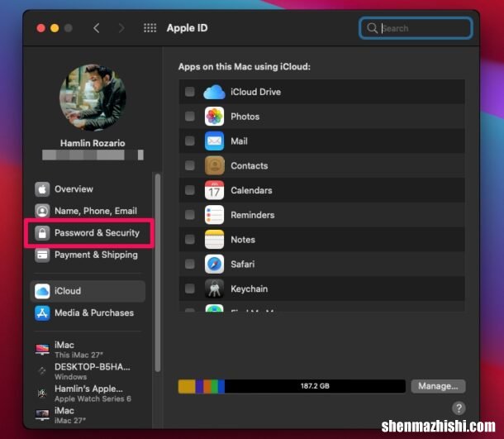Screen dimensions: 504x439
Task: Click the 'Apps on this Mac using iCloud:' heading
Action: point(245,67)
